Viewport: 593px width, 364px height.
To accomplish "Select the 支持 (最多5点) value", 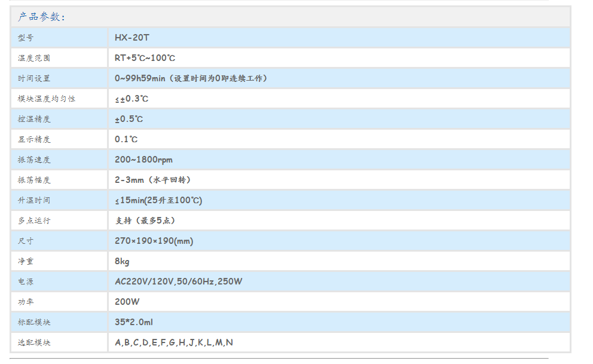I will (x=145, y=221).
